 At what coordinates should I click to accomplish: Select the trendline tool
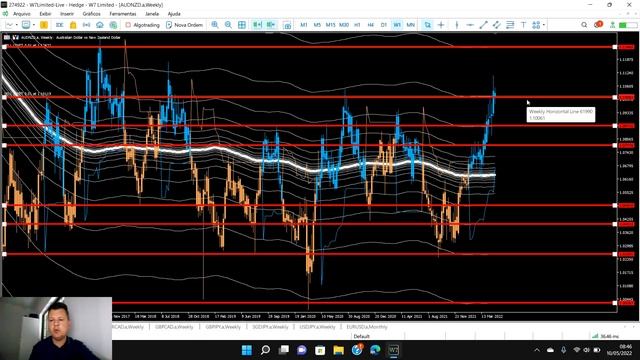tap(483, 25)
